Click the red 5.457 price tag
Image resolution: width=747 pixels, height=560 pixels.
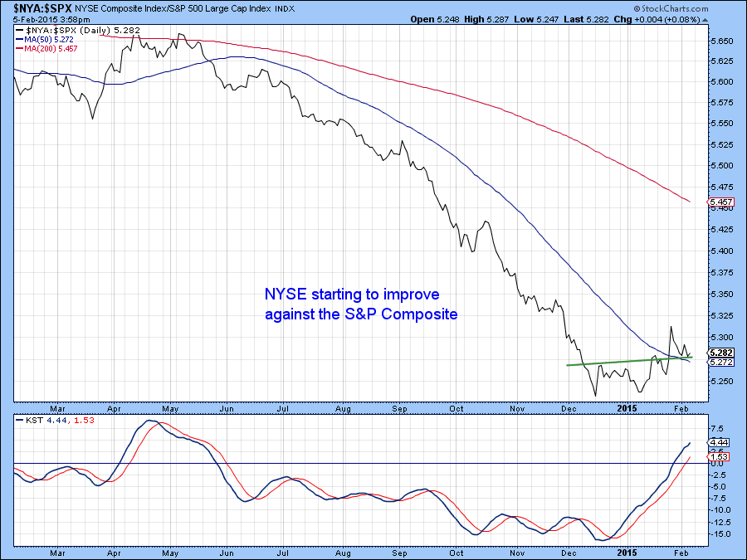pyautogui.click(x=721, y=202)
